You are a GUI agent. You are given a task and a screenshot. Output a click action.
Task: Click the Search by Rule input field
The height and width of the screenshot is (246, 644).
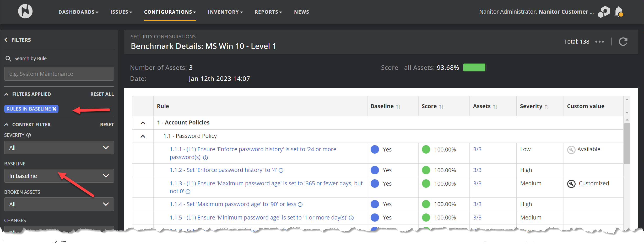[x=59, y=74]
